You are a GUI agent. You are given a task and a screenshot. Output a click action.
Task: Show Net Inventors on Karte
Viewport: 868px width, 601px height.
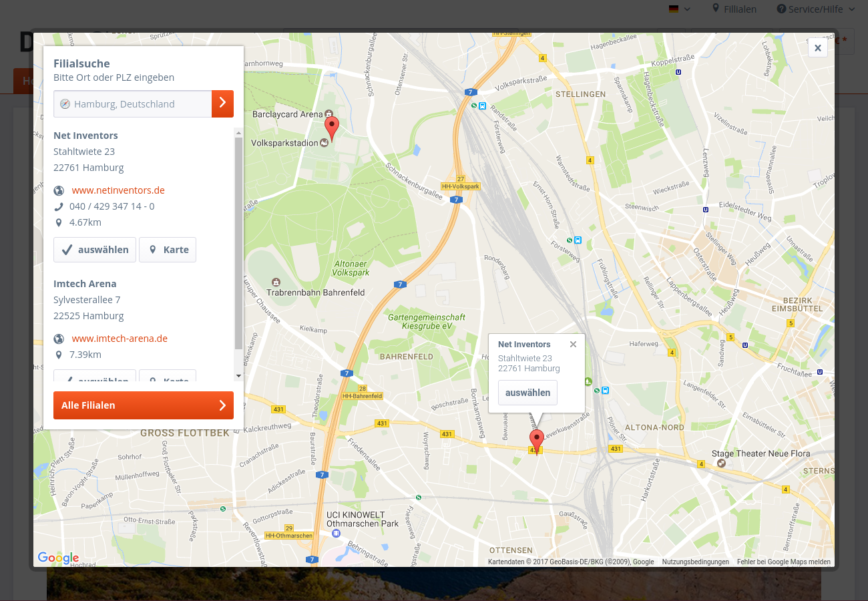coord(168,250)
